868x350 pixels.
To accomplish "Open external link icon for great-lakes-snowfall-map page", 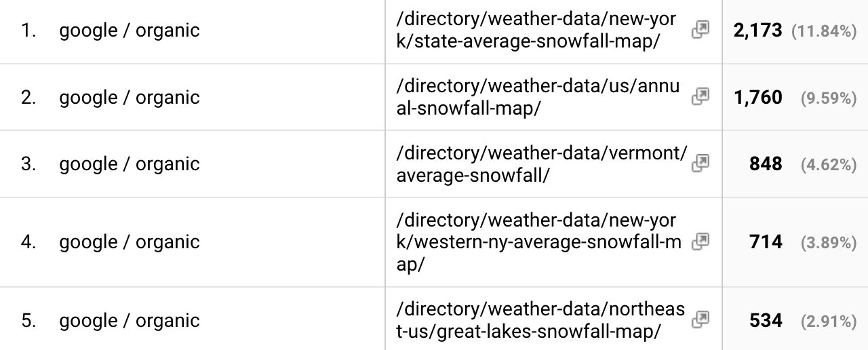I will pos(701,319).
